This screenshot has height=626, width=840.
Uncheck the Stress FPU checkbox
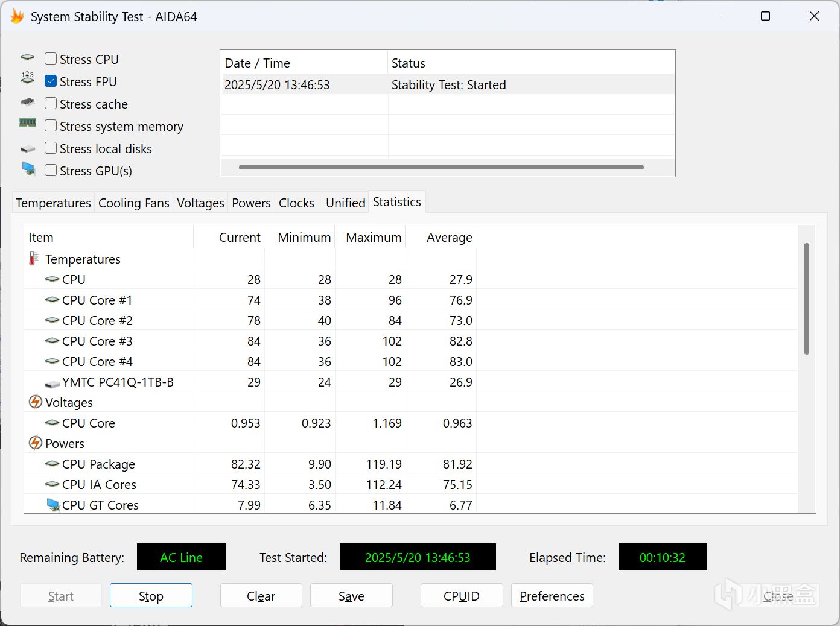(51, 81)
